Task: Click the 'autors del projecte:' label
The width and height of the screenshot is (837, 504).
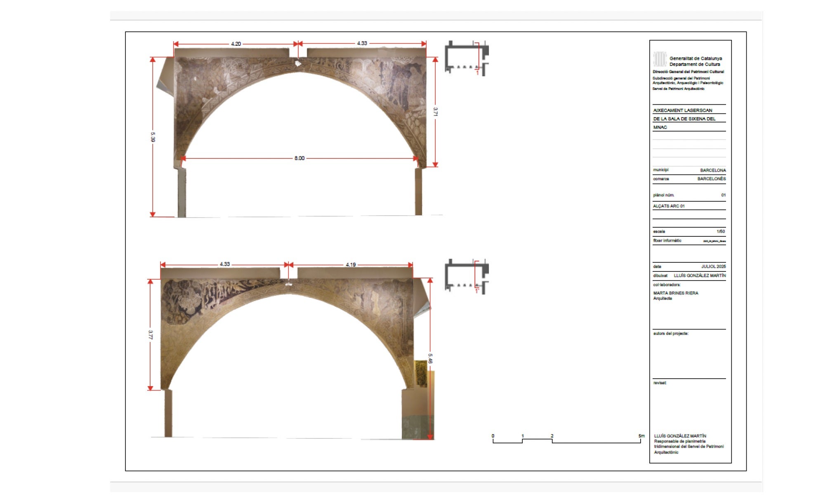Action: [671, 334]
